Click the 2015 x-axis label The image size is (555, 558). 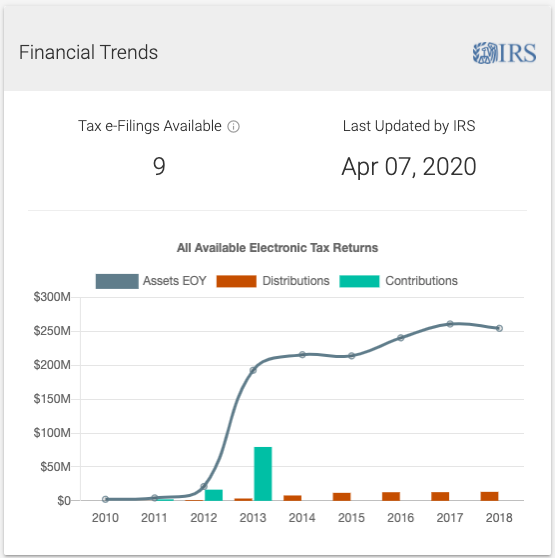(352, 518)
